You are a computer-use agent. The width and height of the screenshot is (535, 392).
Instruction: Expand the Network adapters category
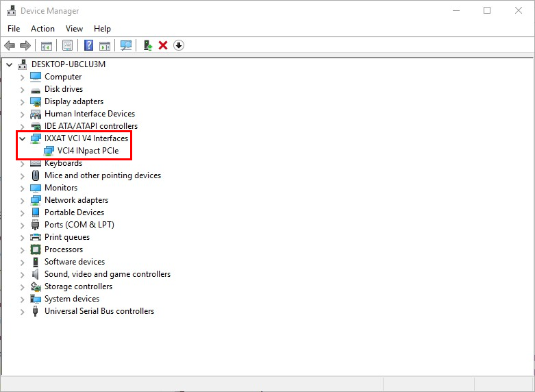[x=23, y=200]
